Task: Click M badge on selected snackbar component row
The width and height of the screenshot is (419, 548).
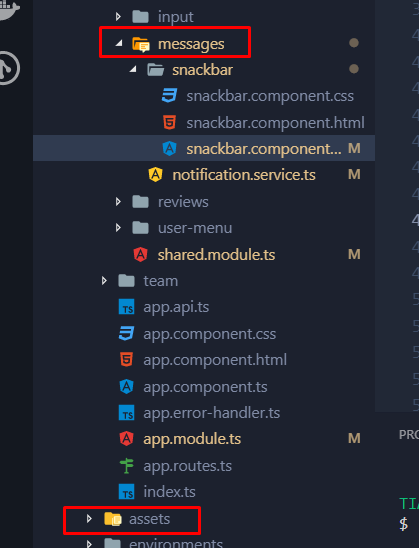Action: [x=354, y=149]
